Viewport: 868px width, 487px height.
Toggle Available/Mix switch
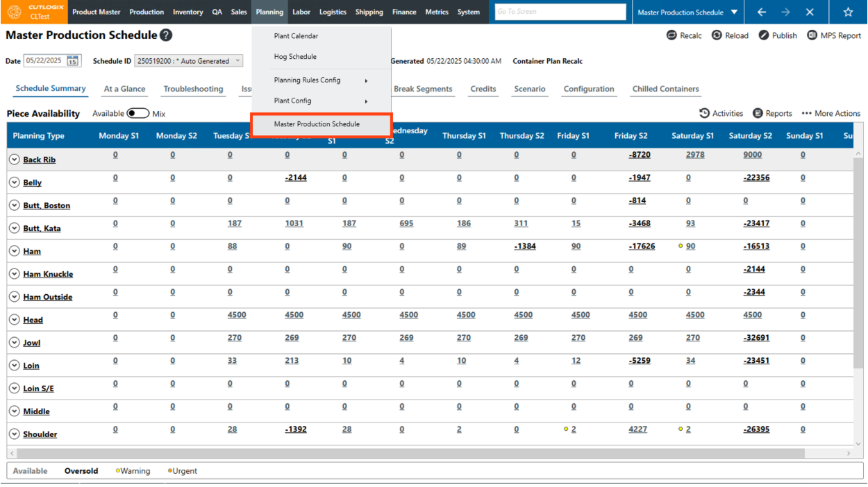point(138,113)
